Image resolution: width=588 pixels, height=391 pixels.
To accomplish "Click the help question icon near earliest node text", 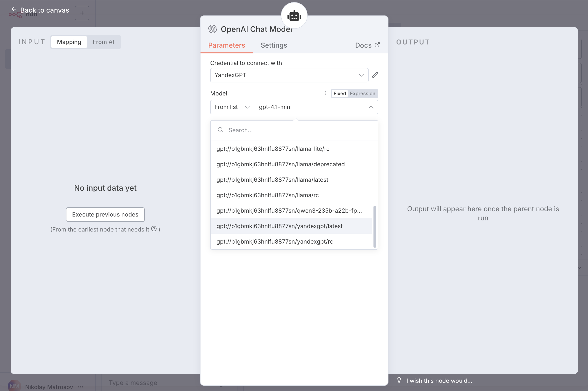I will point(154,229).
